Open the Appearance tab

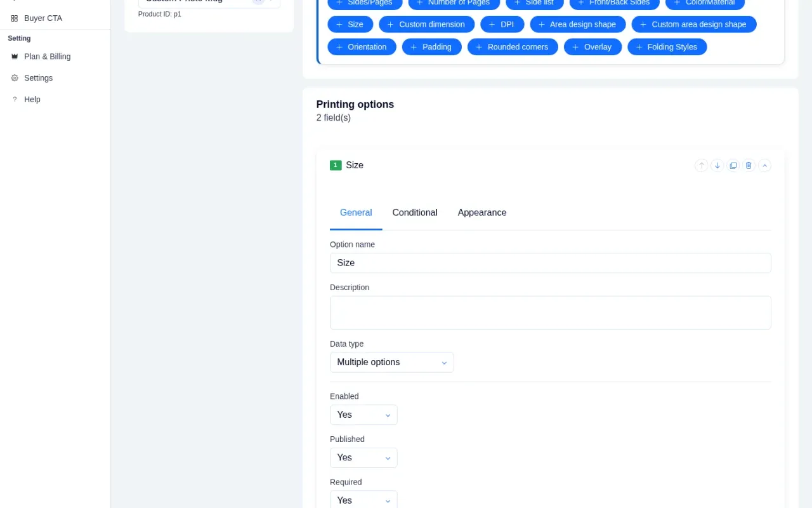click(482, 213)
